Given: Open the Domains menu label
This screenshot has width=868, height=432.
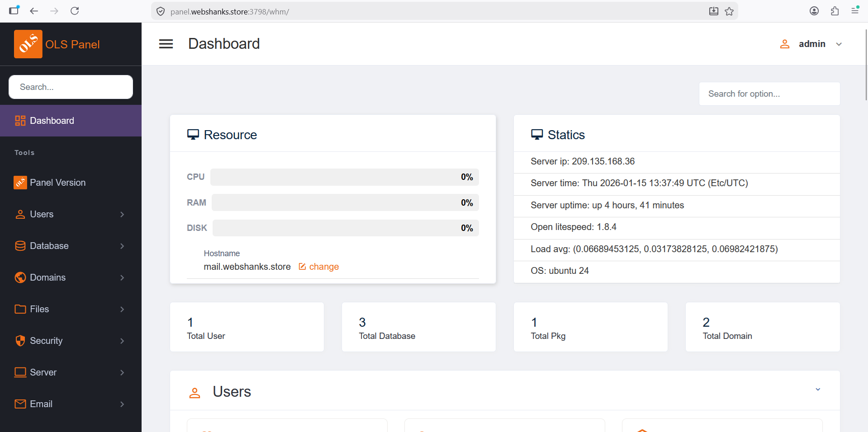Looking at the screenshot, I should coord(47,277).
